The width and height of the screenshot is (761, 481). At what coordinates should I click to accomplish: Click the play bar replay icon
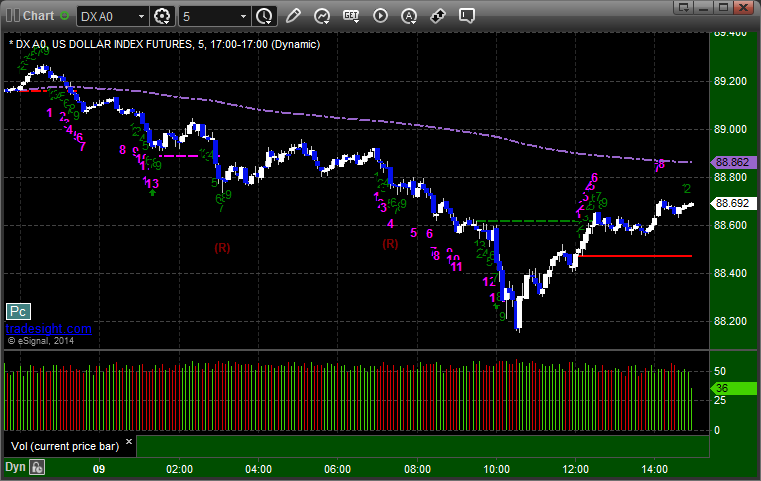(x=380, y=16)
